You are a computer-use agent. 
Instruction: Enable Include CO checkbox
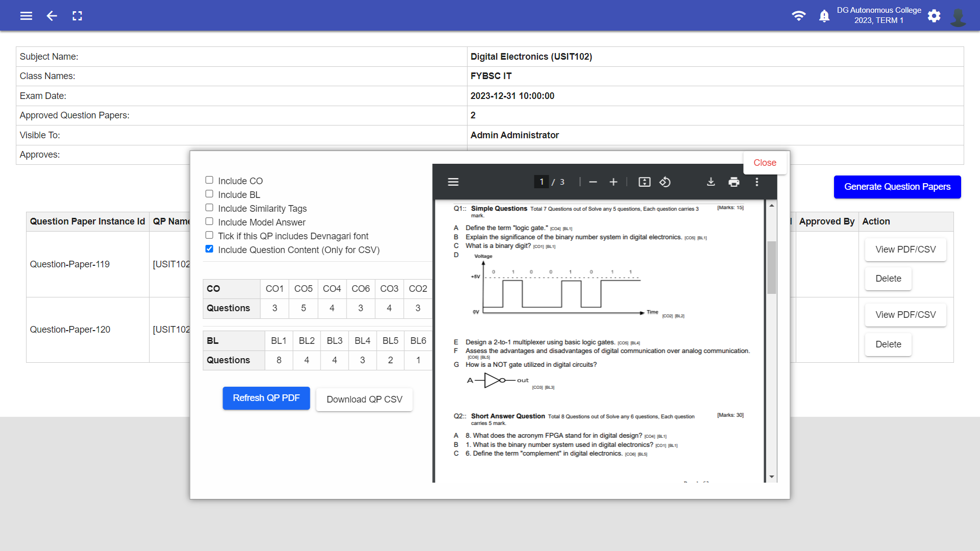pos(209,180)
